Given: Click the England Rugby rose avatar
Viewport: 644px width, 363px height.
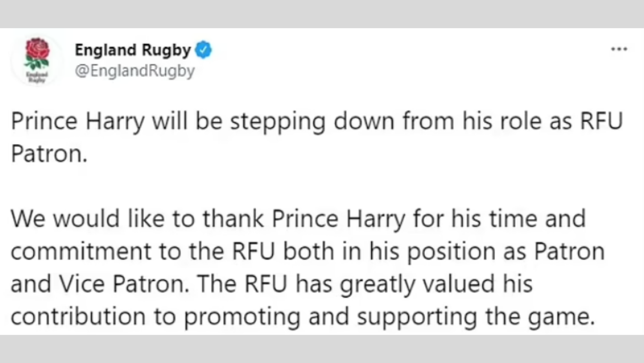Looking at the screenshot, I should [x=37, y=60].
